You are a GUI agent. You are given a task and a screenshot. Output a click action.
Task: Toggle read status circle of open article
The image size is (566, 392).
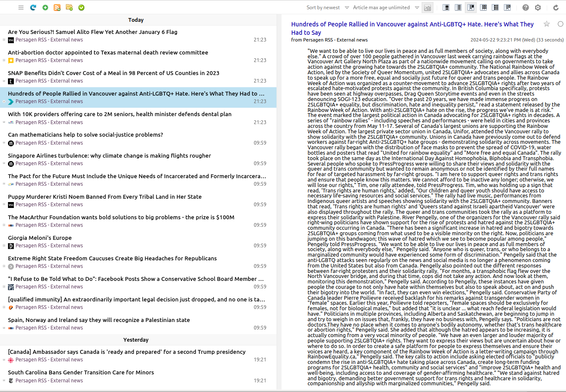click(x=560, y=24)
